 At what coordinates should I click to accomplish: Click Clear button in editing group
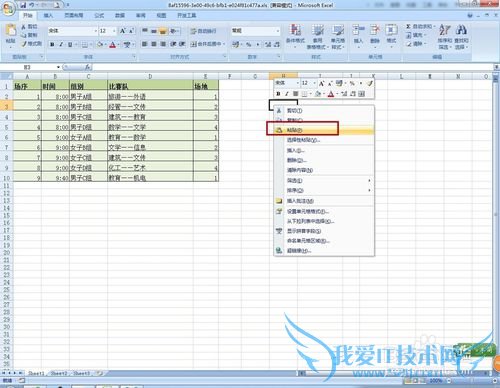[416, 43]
